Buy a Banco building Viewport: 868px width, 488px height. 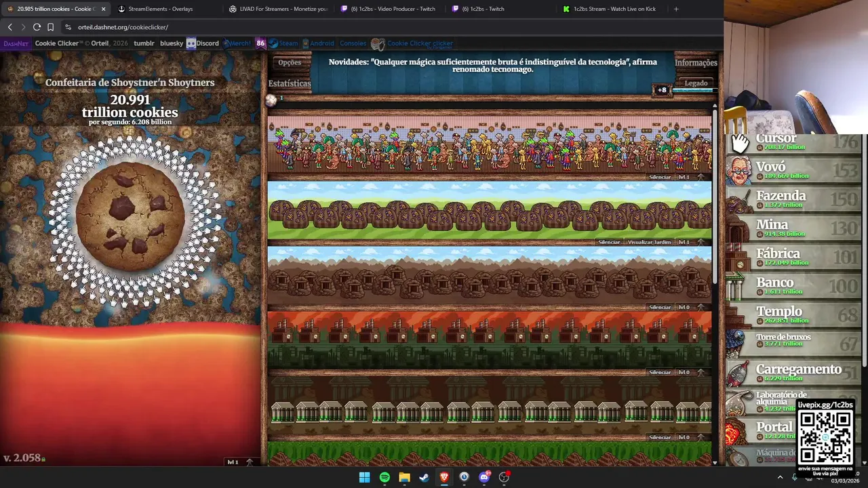tap(793, 287)
